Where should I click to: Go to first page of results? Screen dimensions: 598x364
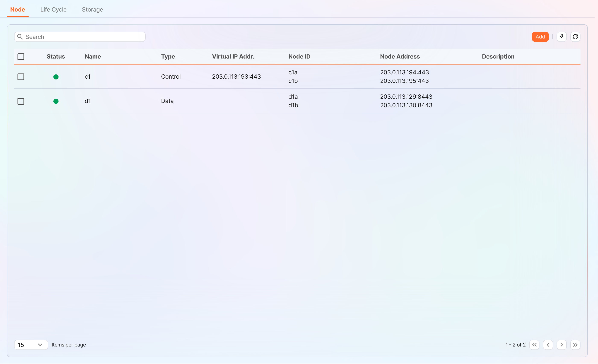(x=534, y=345)
